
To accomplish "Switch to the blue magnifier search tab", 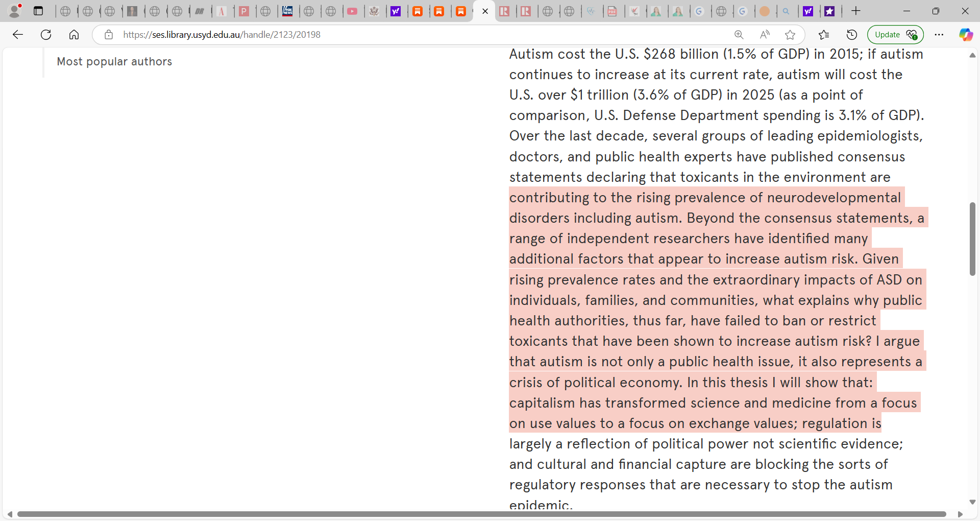I will coord(787,11).
